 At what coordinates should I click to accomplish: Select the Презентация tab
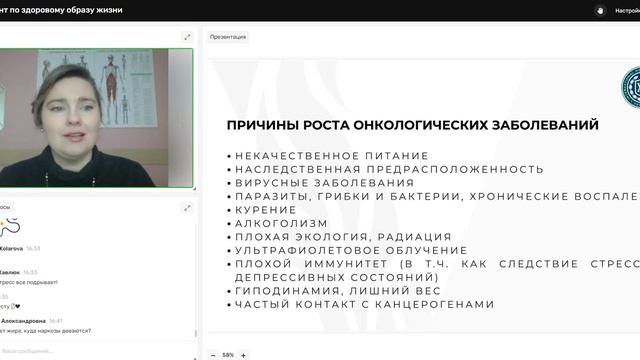pos(228,37)
